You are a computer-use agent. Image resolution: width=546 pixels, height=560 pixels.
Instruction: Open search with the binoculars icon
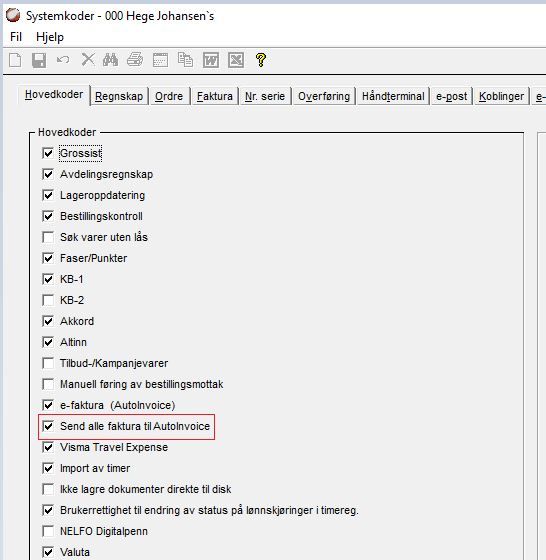point(110,60)
